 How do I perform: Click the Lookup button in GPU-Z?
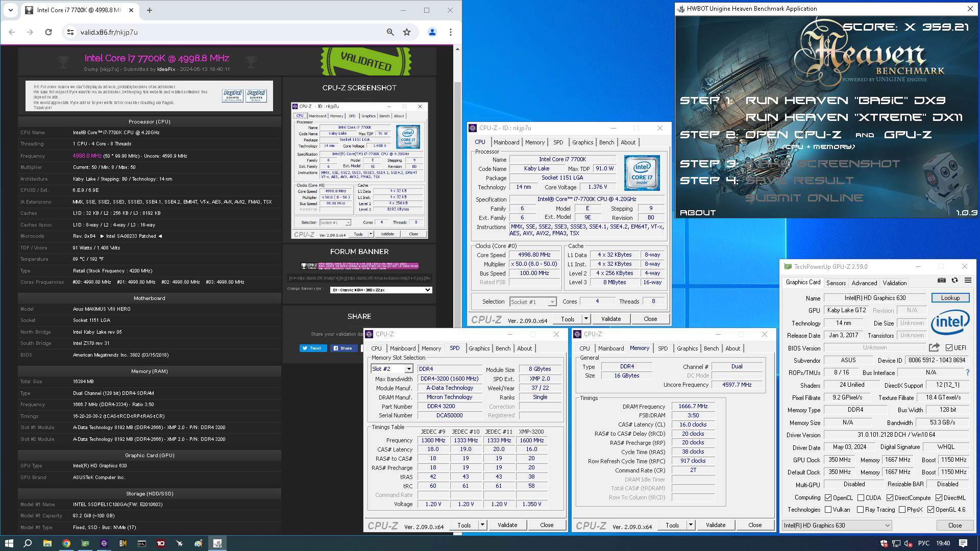click(950, 298)
